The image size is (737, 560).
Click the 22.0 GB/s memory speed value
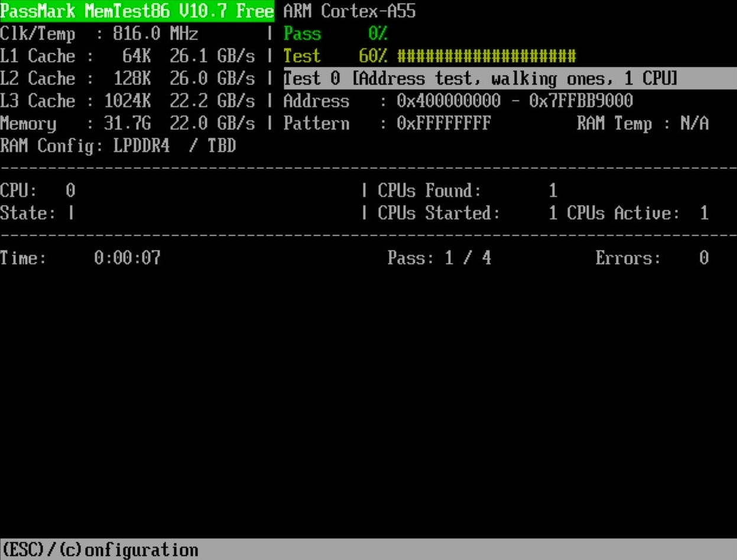(x=212, y=123)
